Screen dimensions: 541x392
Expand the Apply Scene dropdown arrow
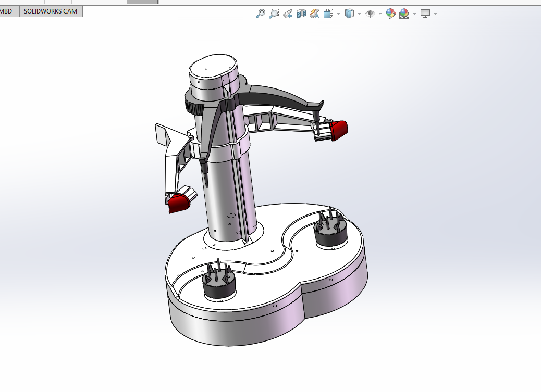(x=414, y=14)
